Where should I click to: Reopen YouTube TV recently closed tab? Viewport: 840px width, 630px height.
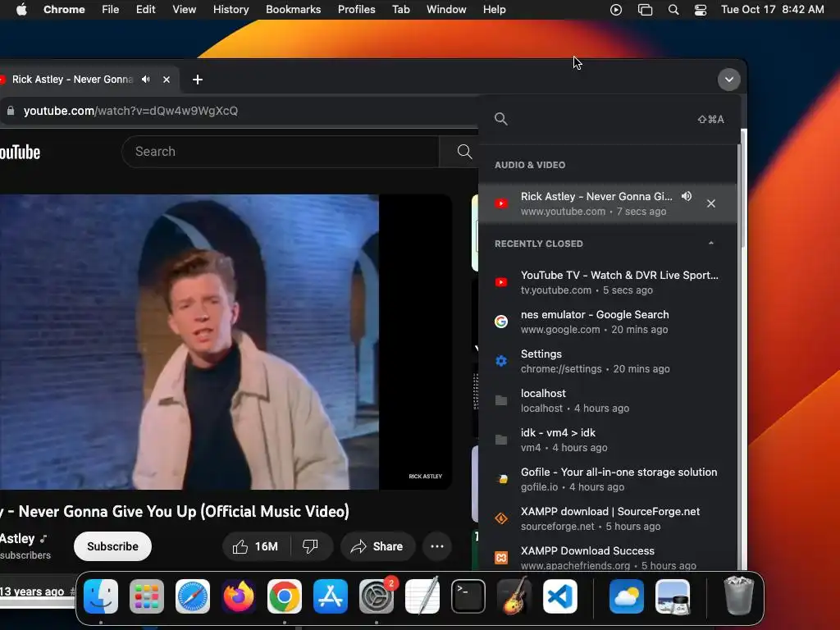click(x=608, y=282)
